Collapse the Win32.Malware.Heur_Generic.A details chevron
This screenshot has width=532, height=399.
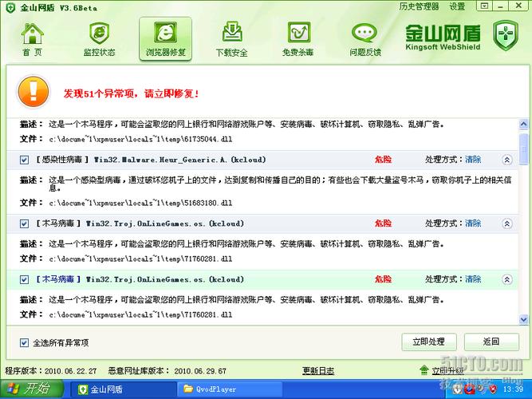(x=507, y=160)
